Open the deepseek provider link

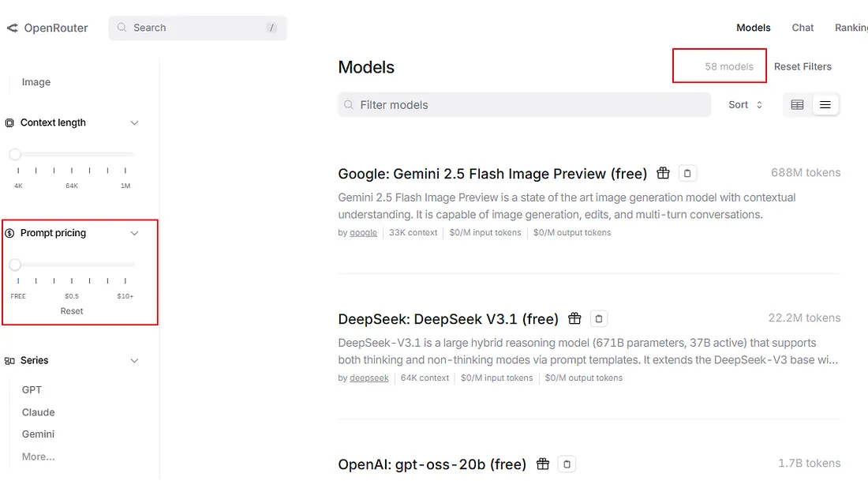[369, 378]
